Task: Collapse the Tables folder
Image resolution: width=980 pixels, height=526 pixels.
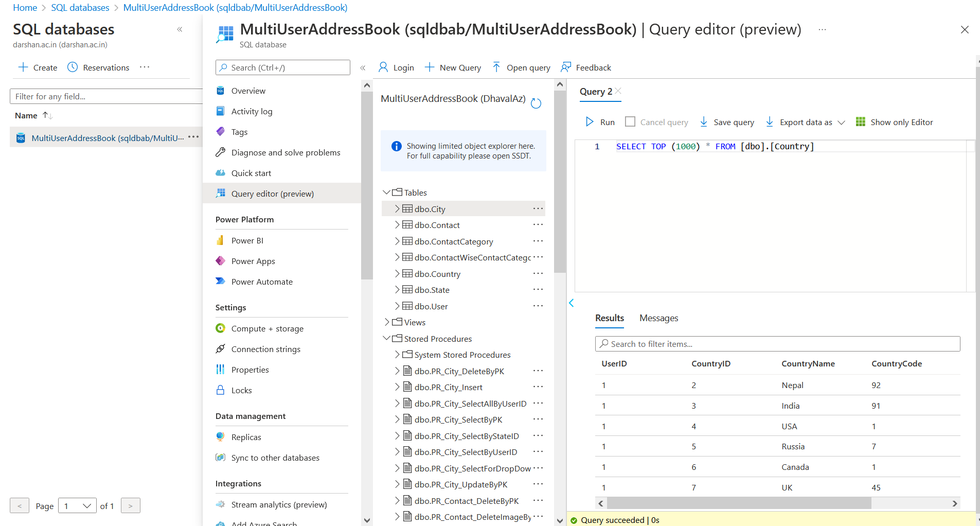Action: [x=386, y=192]
